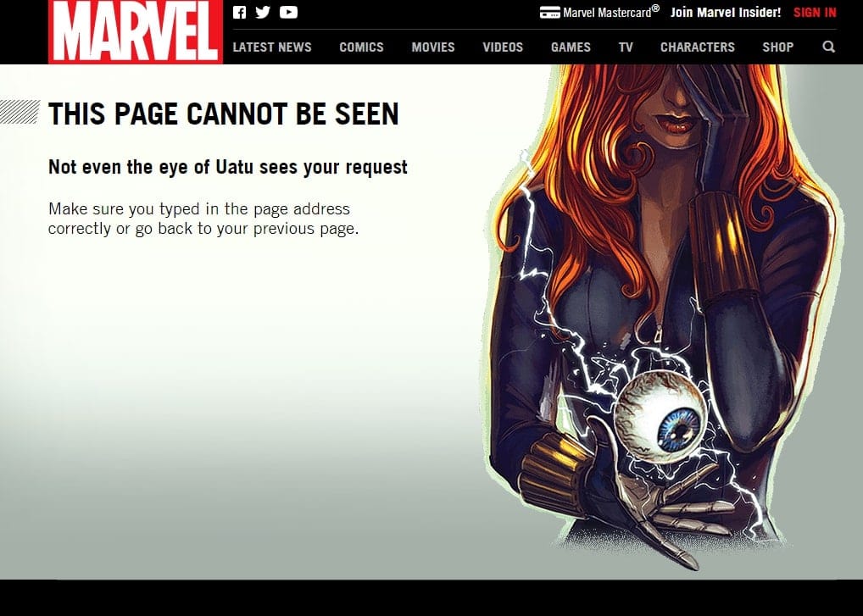Select Videos in the navigation bar

[x=503, y=47]
